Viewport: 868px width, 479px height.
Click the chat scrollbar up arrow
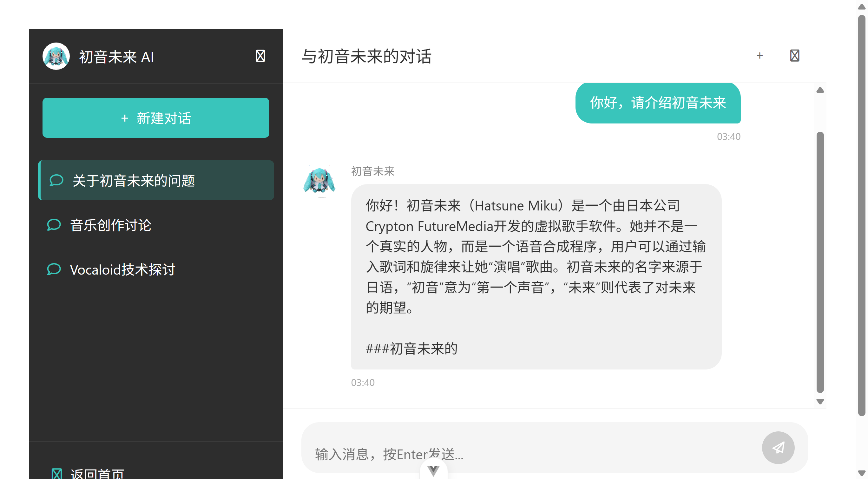(x=820, y=90)
